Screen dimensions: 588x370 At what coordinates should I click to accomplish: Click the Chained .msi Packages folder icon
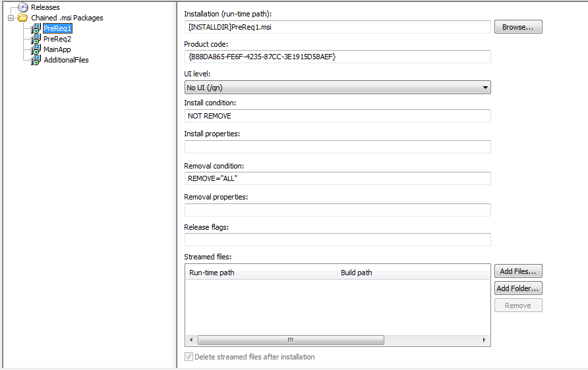pos(23,18)
